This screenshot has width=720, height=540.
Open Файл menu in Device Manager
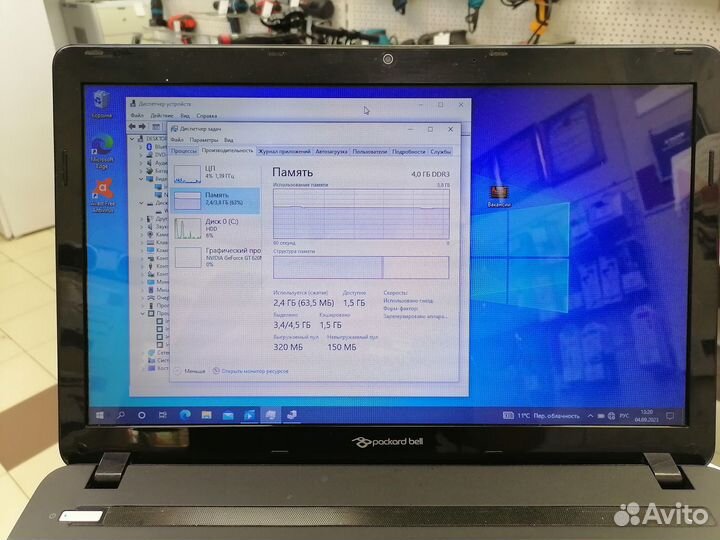coord(137,116)
